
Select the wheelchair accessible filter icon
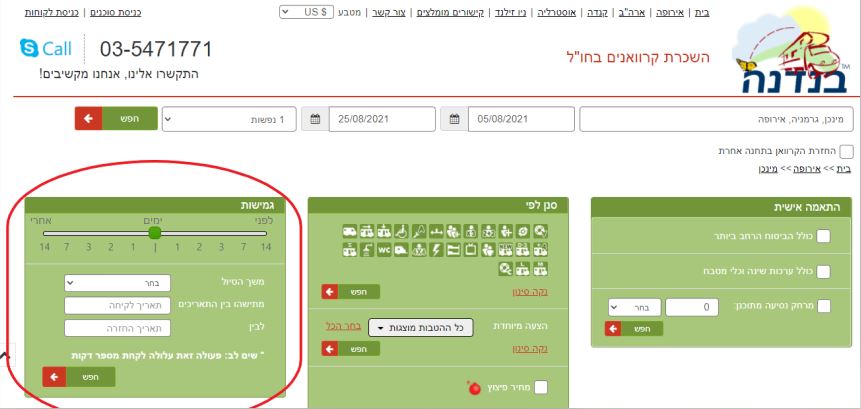[401, 231]
